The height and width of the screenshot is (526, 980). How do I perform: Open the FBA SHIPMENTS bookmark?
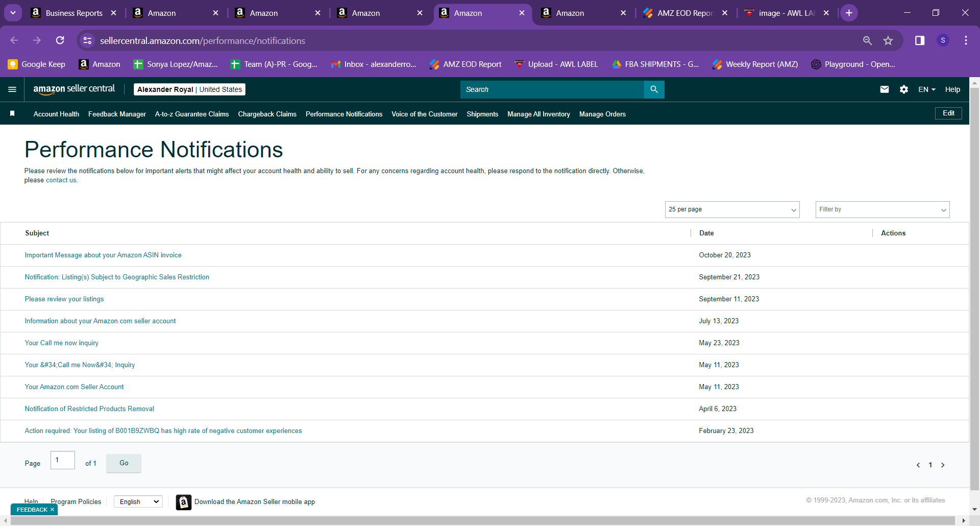(x=655, y=64)
